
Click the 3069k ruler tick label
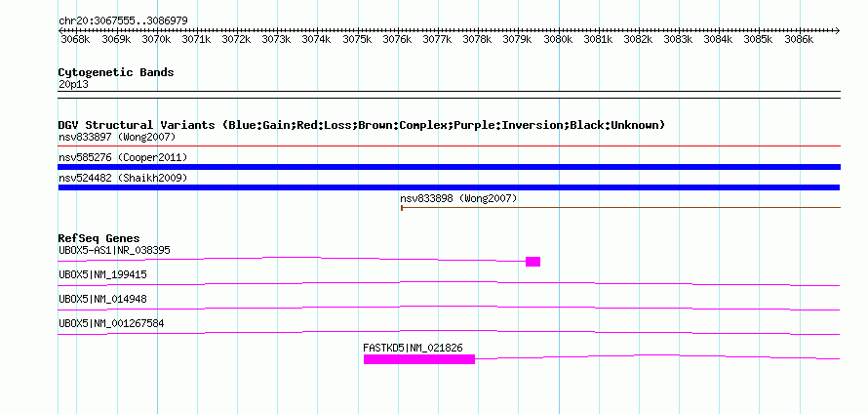coord(116,40)
